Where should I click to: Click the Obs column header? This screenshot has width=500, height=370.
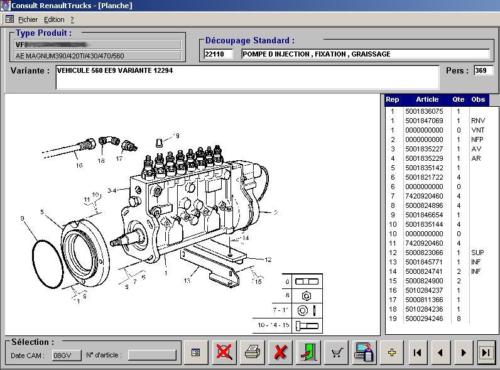pos(478,99)
